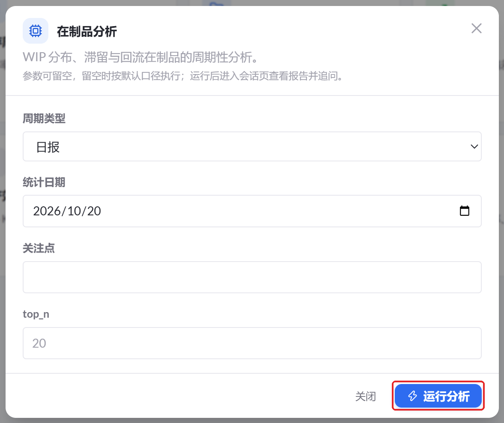
Task: Click the 运行分析 button
Action: pyautogui.click(x=438, y=396)
